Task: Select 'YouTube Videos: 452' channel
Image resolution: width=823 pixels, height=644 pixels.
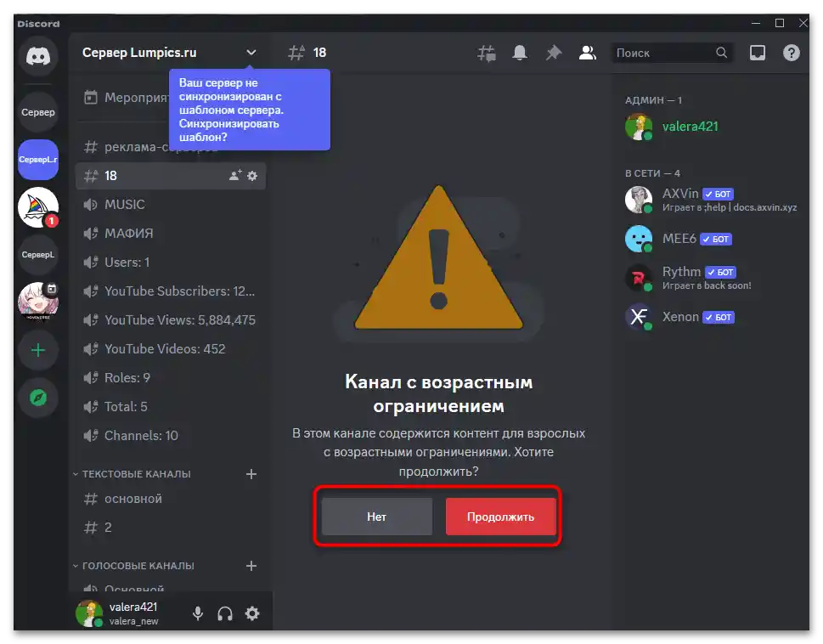Action: click(x=171, y=348)
